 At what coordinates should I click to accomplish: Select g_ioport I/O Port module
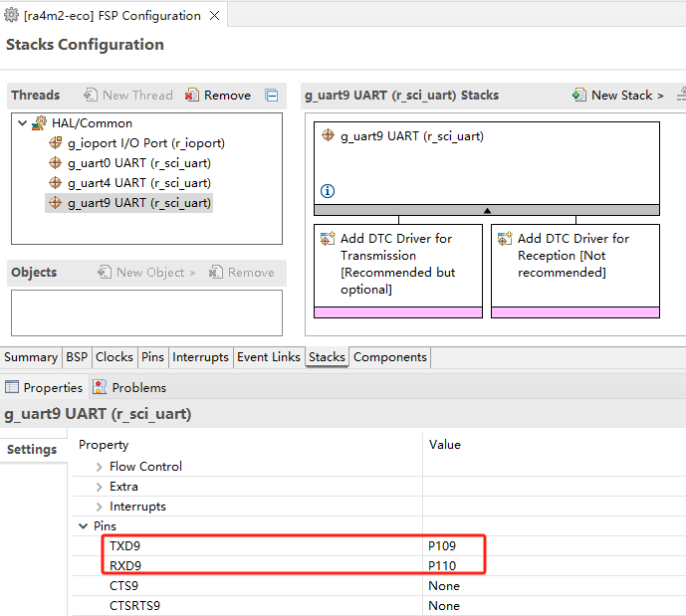click(146, 143)
